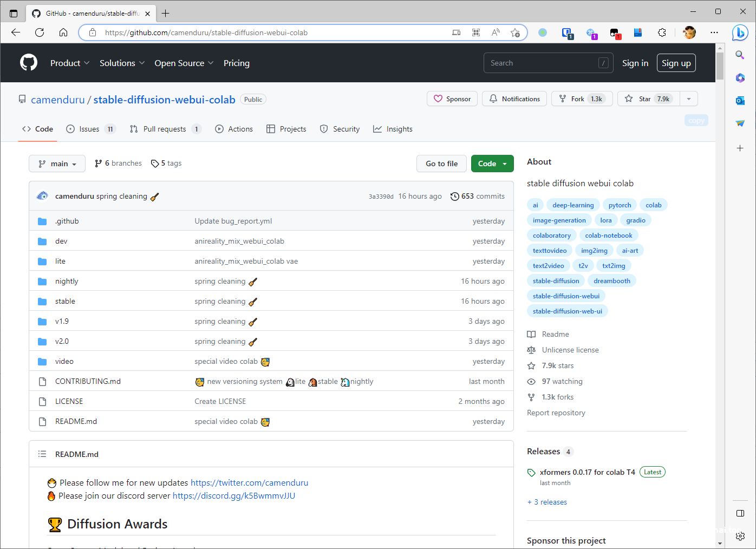Screen dimensions: 756x549
Task: Click the Sponsor button
Action: pyautogui.click(x=452, y=99)
